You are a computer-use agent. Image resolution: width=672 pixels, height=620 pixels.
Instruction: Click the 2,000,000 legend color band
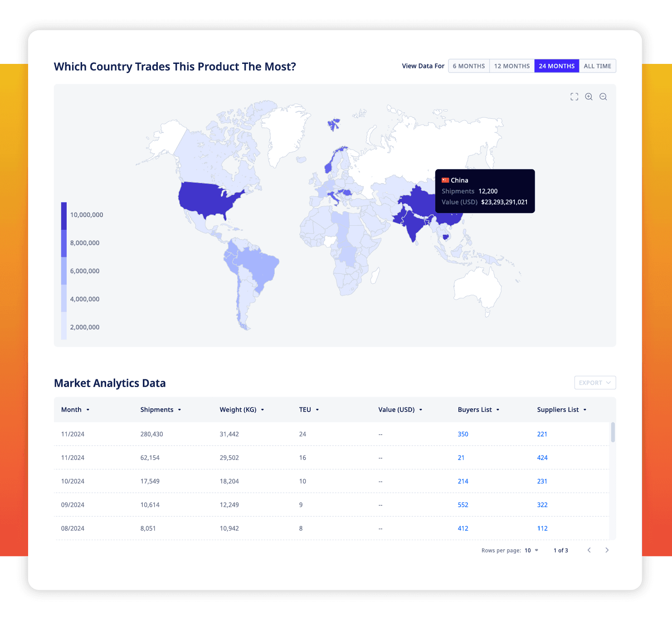[x=64, y=325]
